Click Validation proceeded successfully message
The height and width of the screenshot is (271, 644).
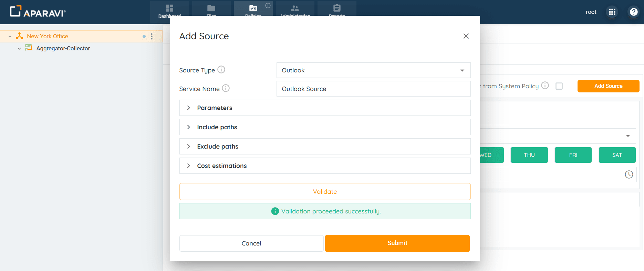tap(331, 211)
